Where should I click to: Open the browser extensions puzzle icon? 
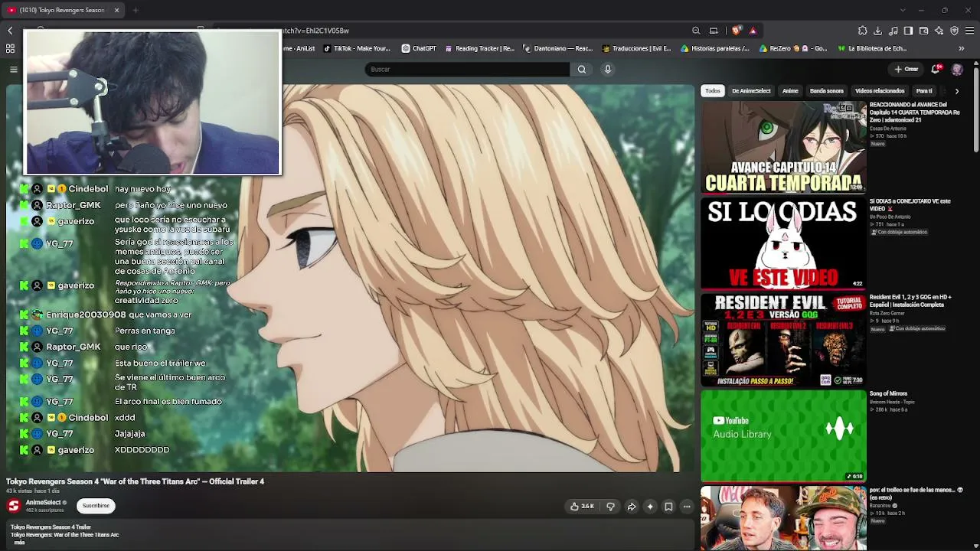[863, 31]
